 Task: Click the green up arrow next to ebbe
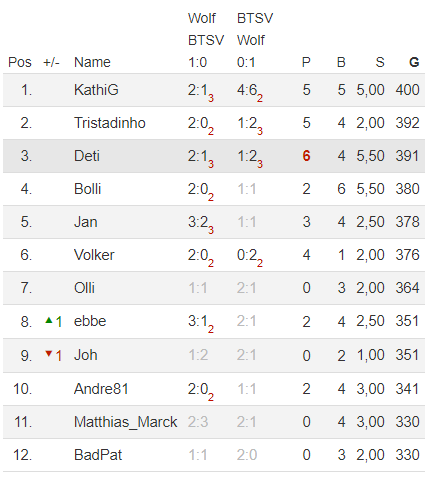[x=49, y=320]
